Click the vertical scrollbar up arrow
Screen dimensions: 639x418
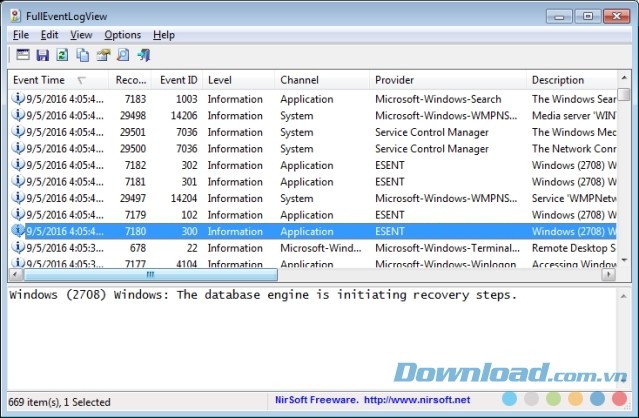624,80
